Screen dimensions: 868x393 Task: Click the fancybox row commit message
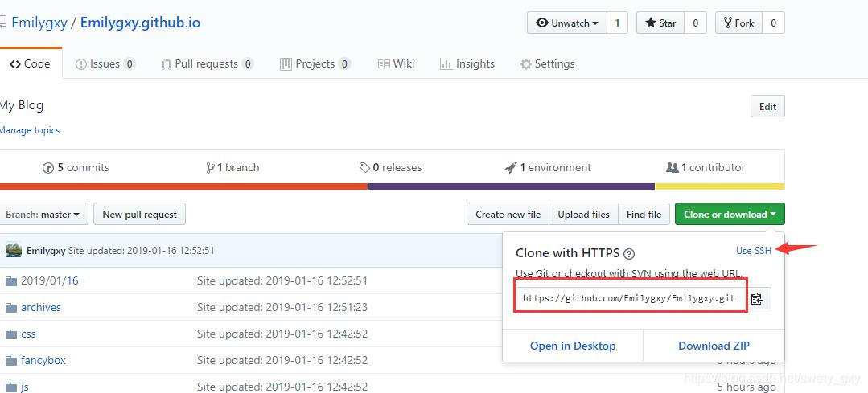(282, 360)
